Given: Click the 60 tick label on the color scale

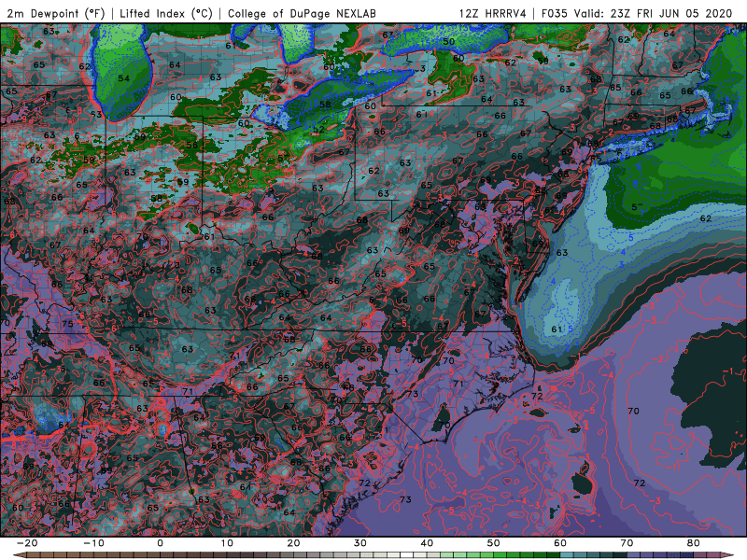Looking at the screenshot, I should 560,543.
